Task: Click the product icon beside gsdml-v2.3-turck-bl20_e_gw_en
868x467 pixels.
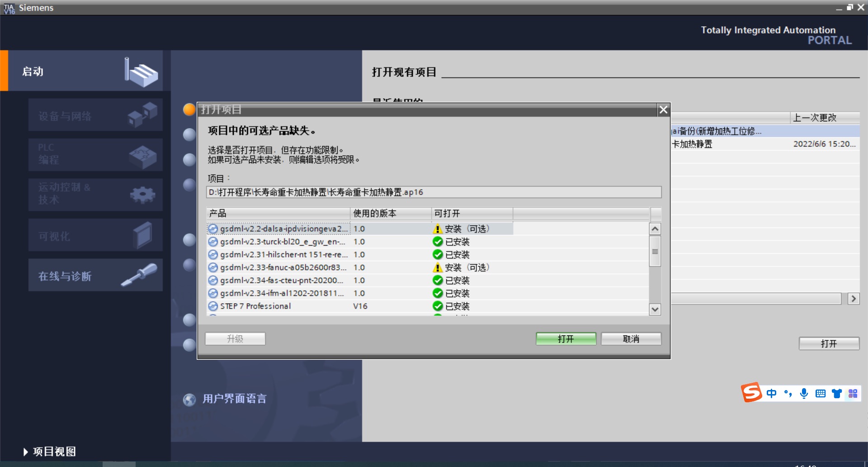Action: pyautogui.click(x=213, y=242)
